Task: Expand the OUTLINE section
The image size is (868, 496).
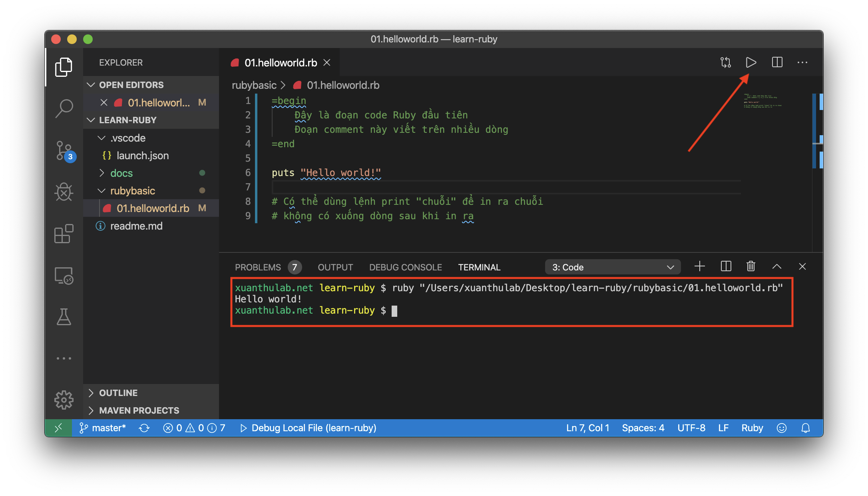Action: (118, 393)
